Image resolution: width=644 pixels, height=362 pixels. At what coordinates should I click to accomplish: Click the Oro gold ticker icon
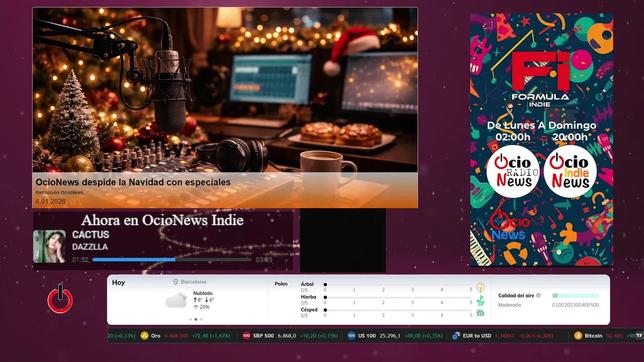click(x=144, y=335)
